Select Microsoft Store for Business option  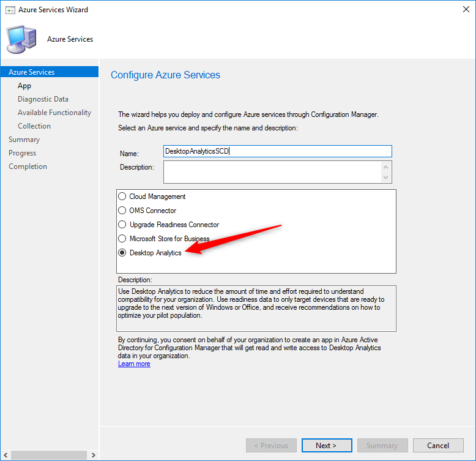coord(122,238)
